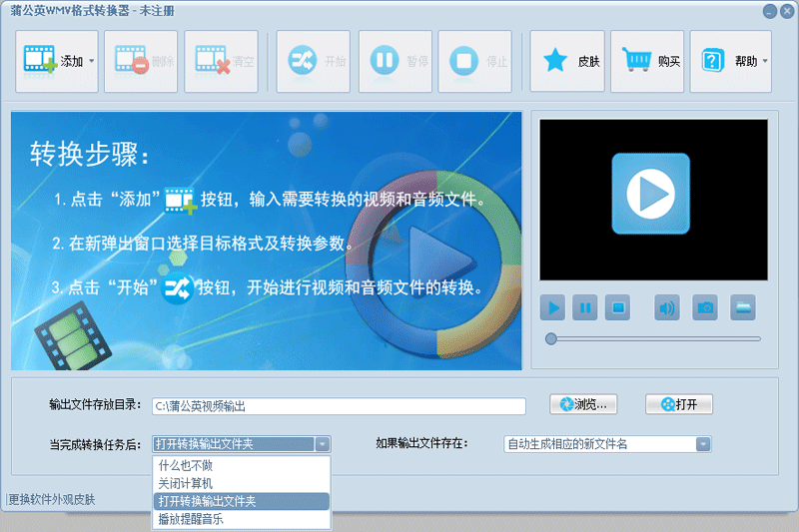
Task: Click the 清空 clear-list toolbar button
Action: click(221, 61)
